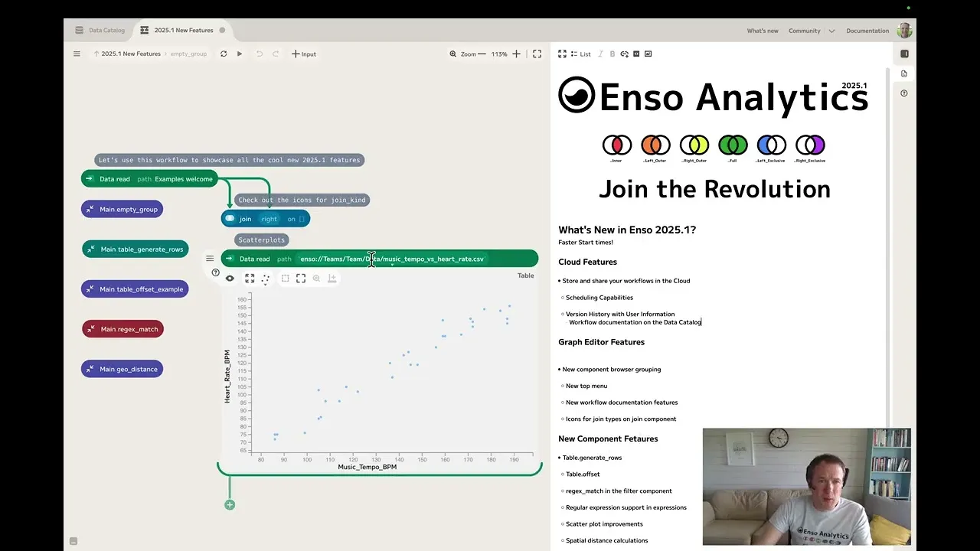Close the 2025.1 New Features tab

223,30
